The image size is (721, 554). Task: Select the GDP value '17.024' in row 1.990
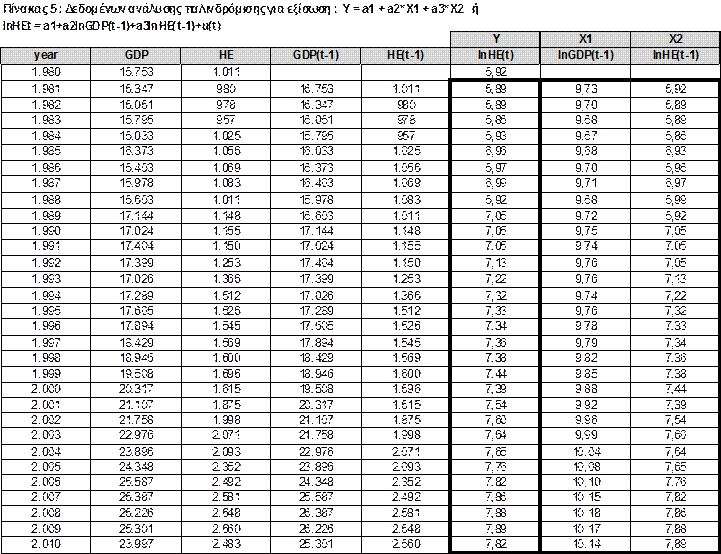pos(136,231)
